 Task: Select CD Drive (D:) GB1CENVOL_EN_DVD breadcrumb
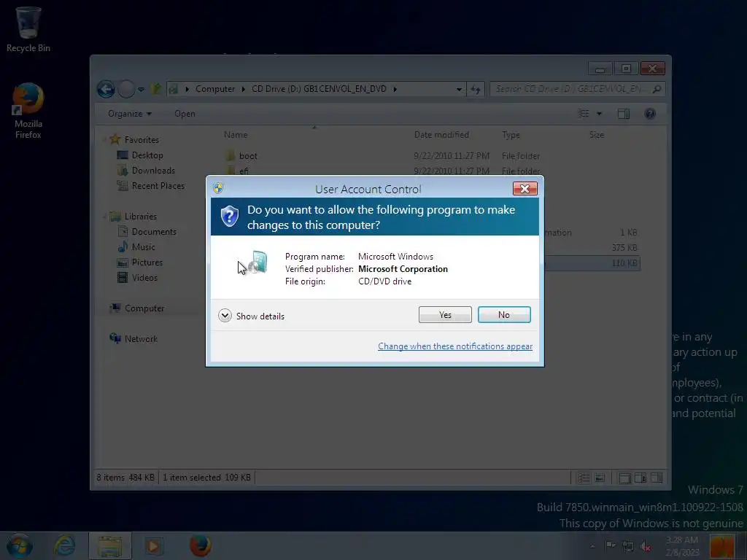pos(319,89)
